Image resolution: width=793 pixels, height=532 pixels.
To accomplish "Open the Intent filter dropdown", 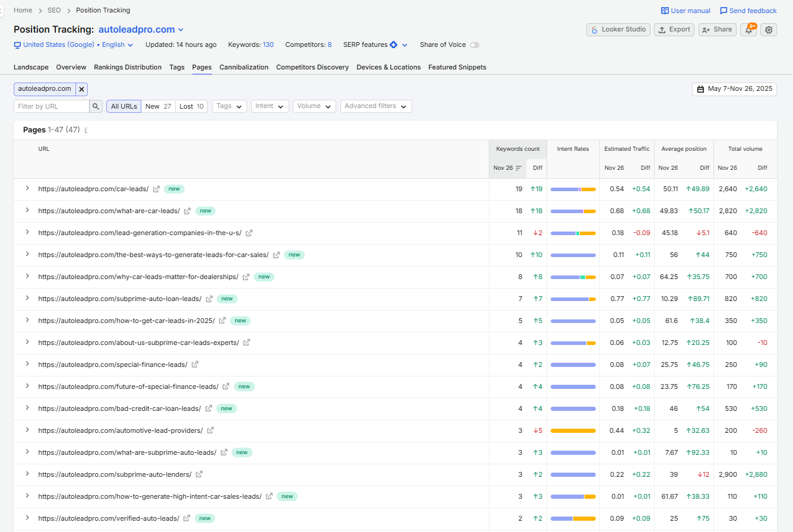I will (270, 106).
